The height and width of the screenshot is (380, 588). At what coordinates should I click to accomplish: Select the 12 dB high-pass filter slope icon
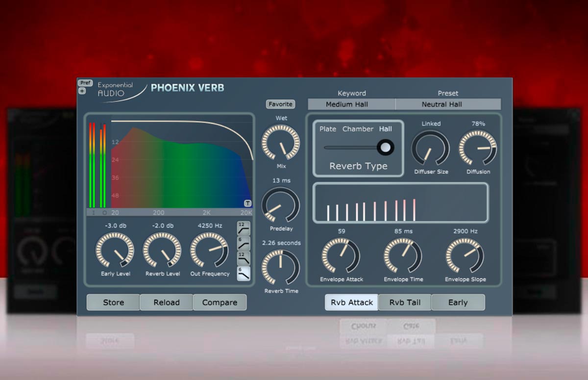tap(244, 228)
